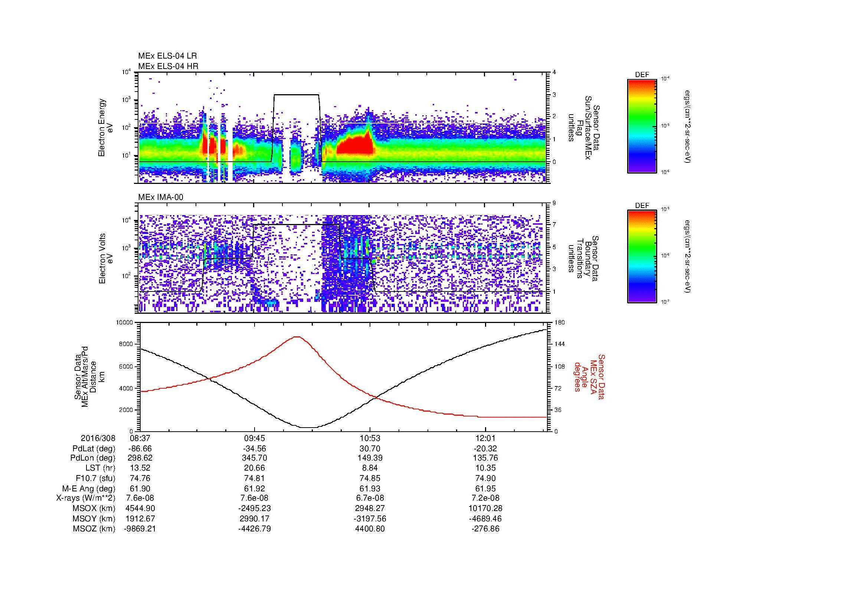This screenshot has width=868, height=613.
Task: Click the PdLat value '30.70'
Action: pos(370,449)
